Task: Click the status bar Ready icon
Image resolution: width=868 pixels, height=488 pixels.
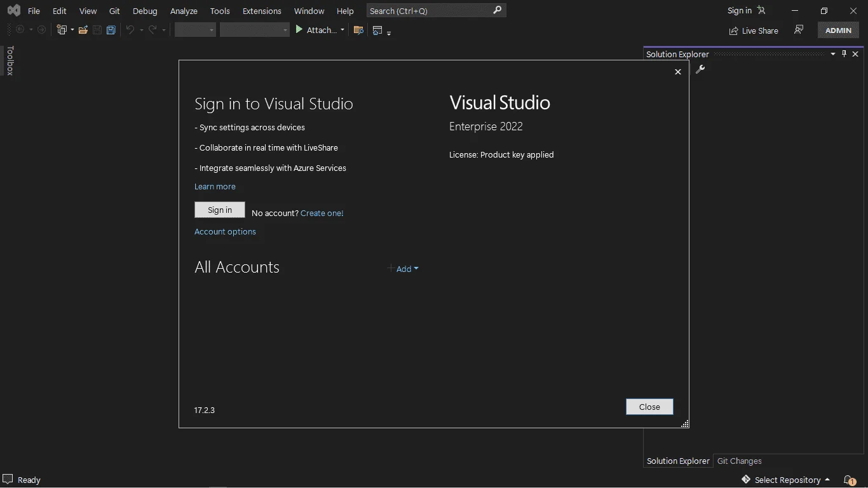Action: click(8, 479)
